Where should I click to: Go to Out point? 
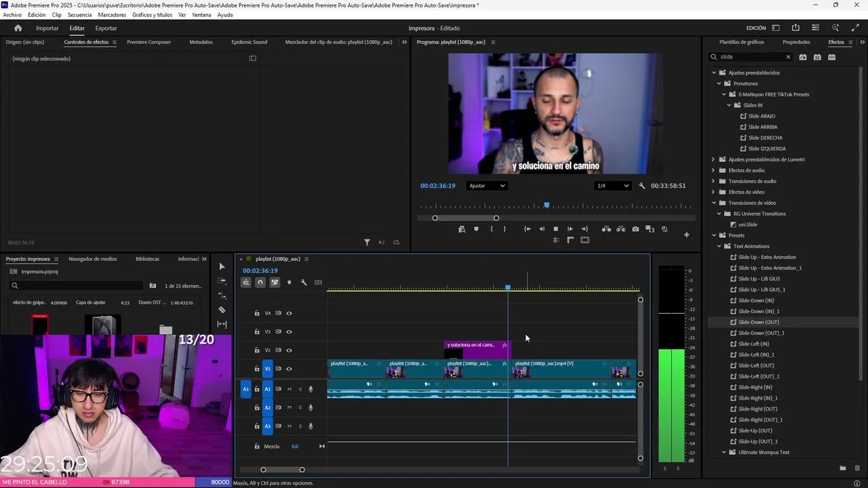coord(585,229)
